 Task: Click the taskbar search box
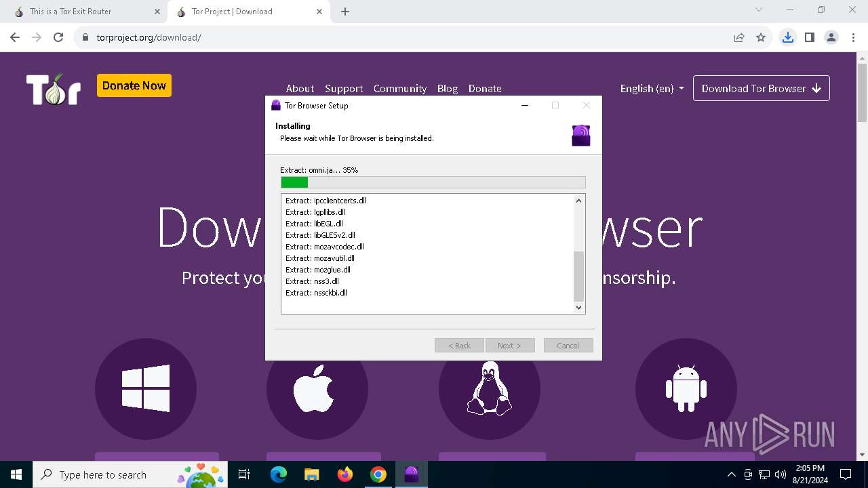point(129,474)
